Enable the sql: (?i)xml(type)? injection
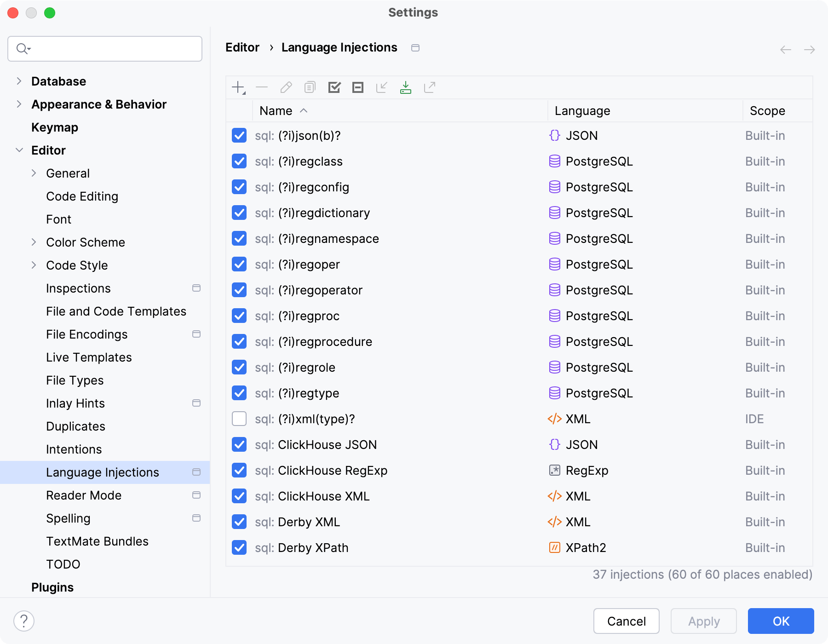 239,419
